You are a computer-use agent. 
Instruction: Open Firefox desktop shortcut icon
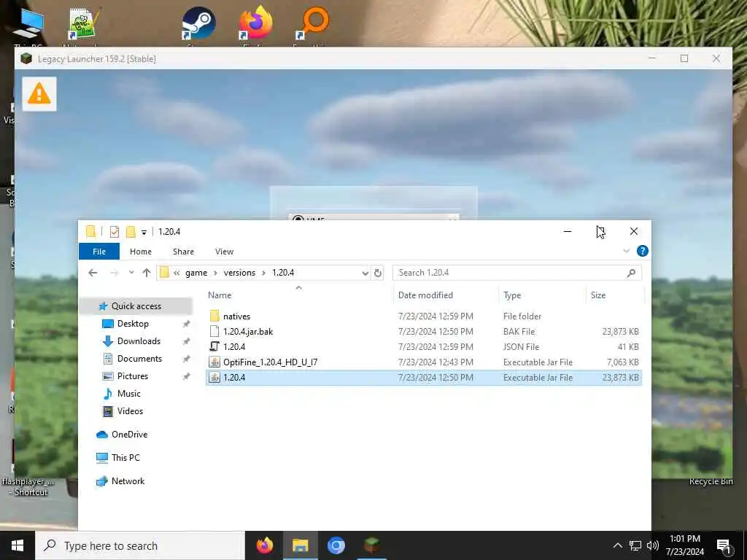click(256, 23)
